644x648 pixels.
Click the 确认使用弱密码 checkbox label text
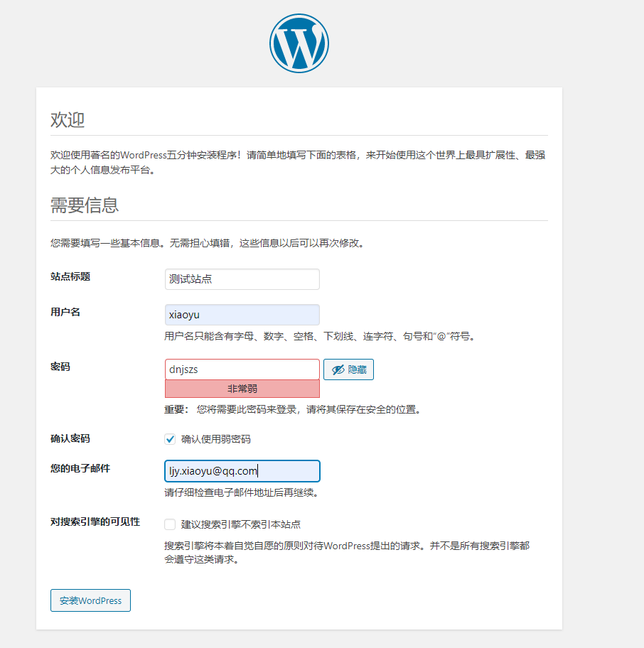pos(216,439)
